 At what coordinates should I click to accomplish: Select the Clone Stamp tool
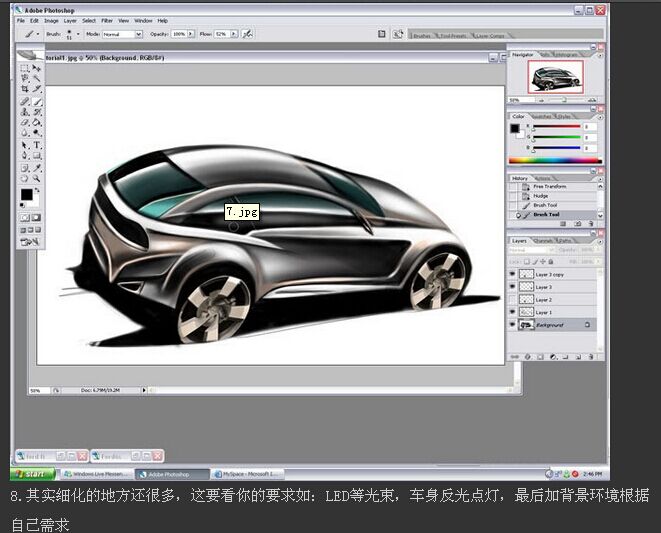point(25,112)
